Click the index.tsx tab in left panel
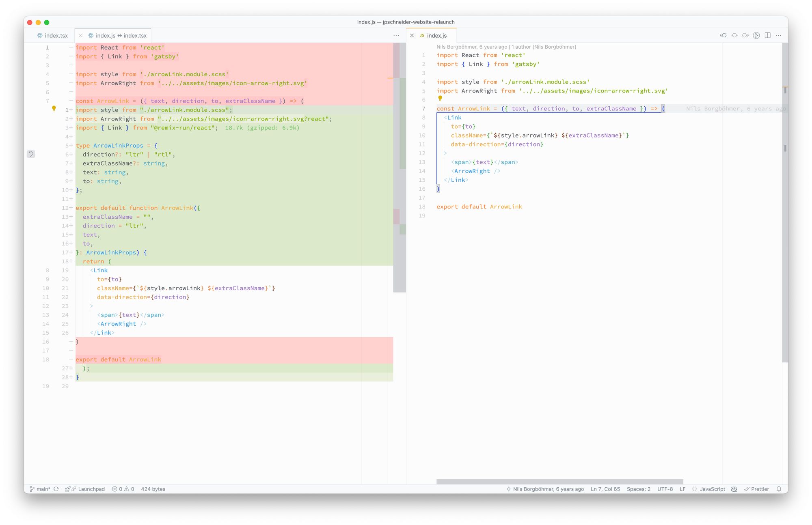Viewport: 812px width, 525px height. pyautogui.click(x=52, y=35)
